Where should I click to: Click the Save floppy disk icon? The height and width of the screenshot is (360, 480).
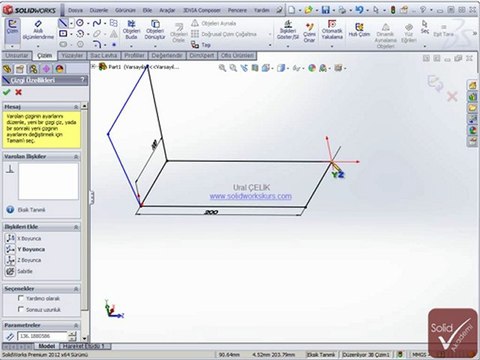point(326,10)
